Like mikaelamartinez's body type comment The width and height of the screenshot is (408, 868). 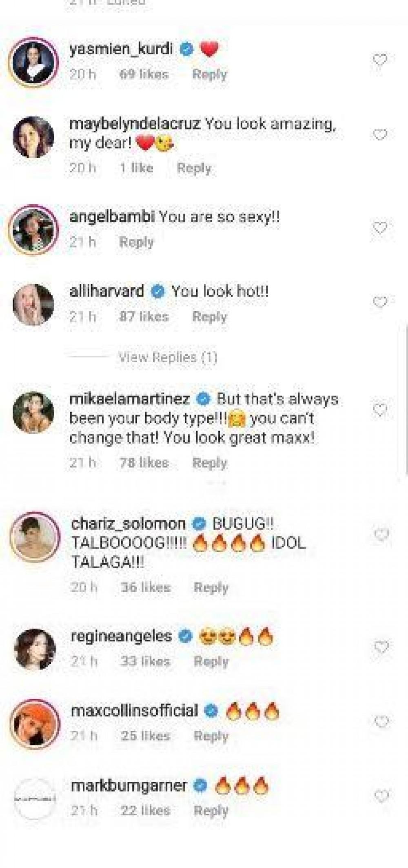tap(380, 409)
